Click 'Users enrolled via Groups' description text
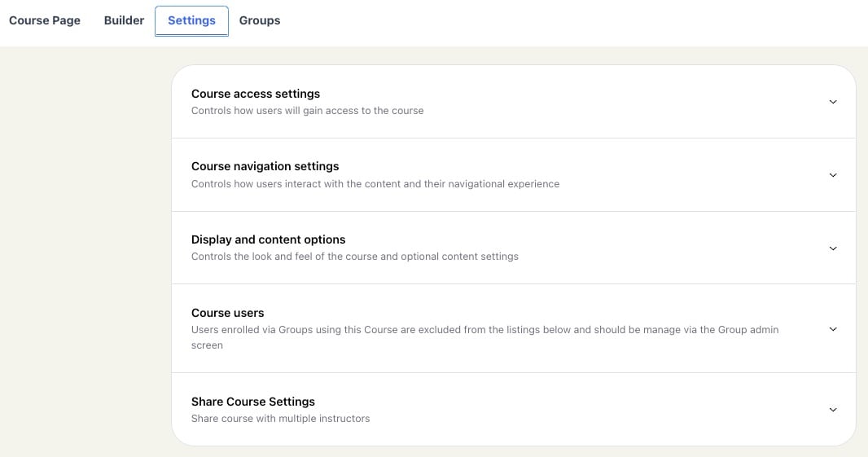Image resolution: width=868 pixels, height=457 pixels. [485, 337]
